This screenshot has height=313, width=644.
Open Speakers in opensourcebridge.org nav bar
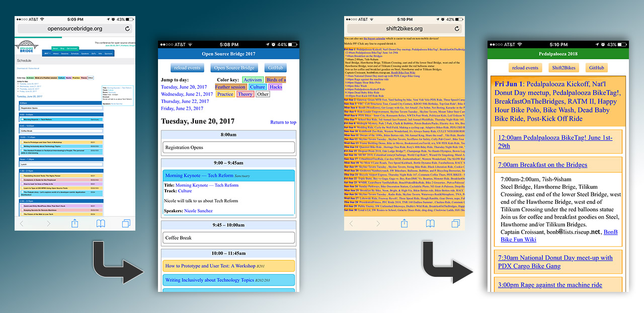point(85,53)
